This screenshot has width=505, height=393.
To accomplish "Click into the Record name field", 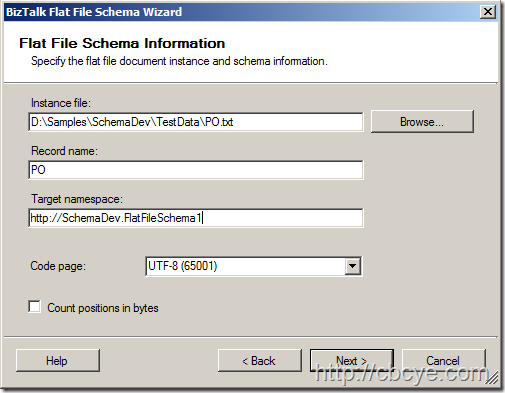I will 196,170.
